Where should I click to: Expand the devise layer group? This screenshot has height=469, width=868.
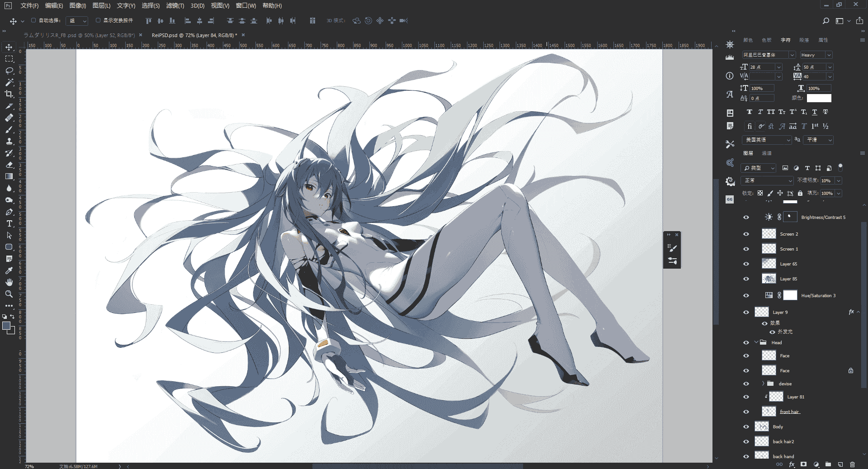coord(764,384)
